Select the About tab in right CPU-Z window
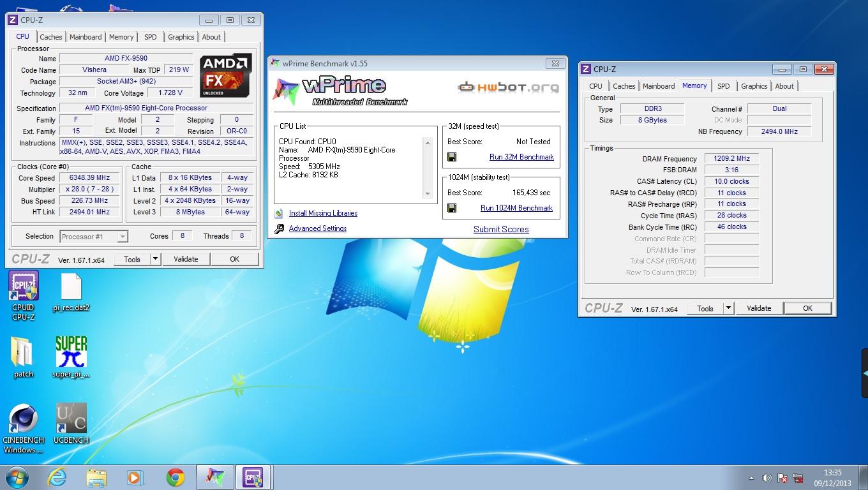868x490 pixels. pyautogui.click(x=784, y=86)
